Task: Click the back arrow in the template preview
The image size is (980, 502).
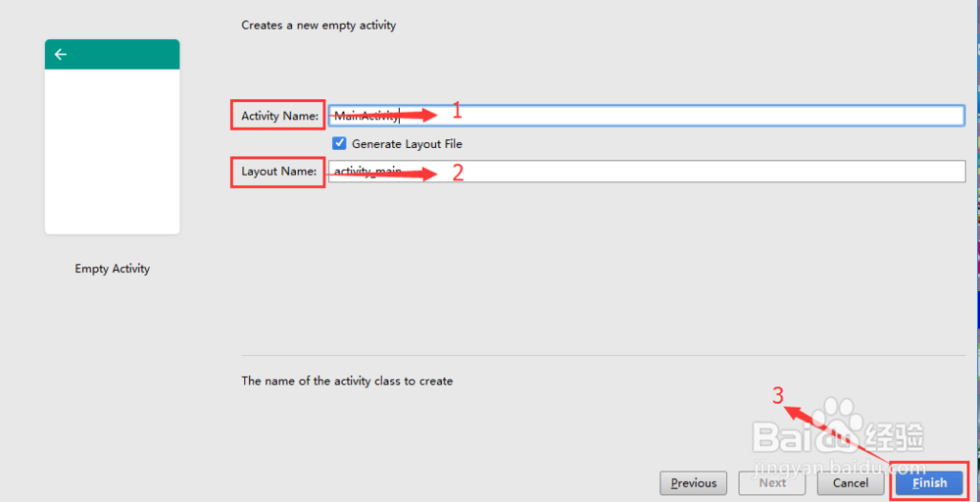Action: point(61,55)
